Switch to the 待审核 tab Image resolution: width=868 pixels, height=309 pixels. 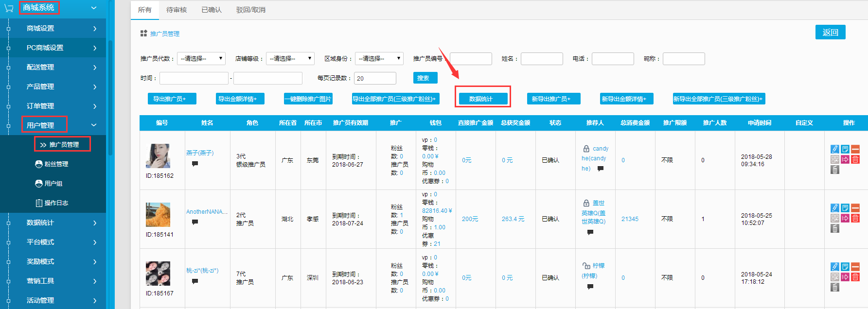click(x=177, y=10)
